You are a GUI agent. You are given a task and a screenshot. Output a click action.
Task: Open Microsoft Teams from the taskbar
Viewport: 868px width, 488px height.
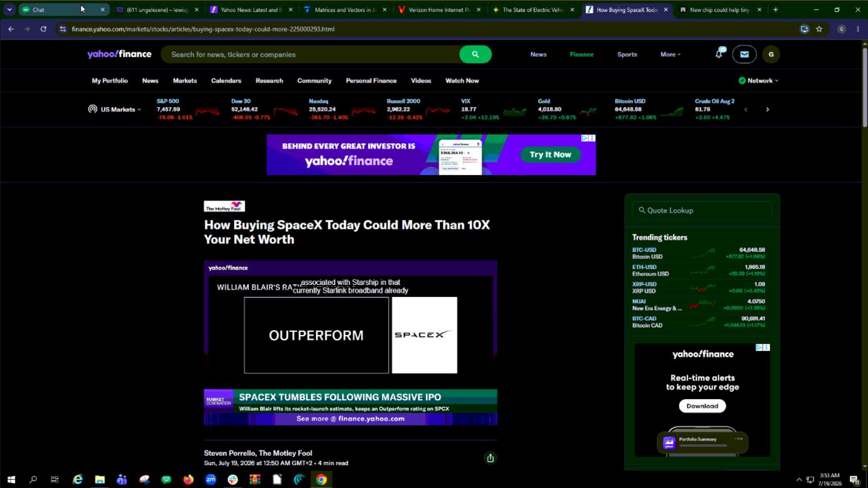tap(122, 479)
